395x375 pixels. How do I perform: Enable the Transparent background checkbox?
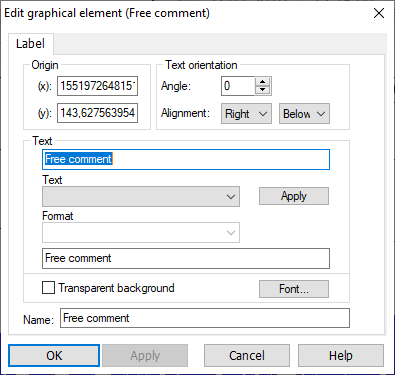point(48,288)
